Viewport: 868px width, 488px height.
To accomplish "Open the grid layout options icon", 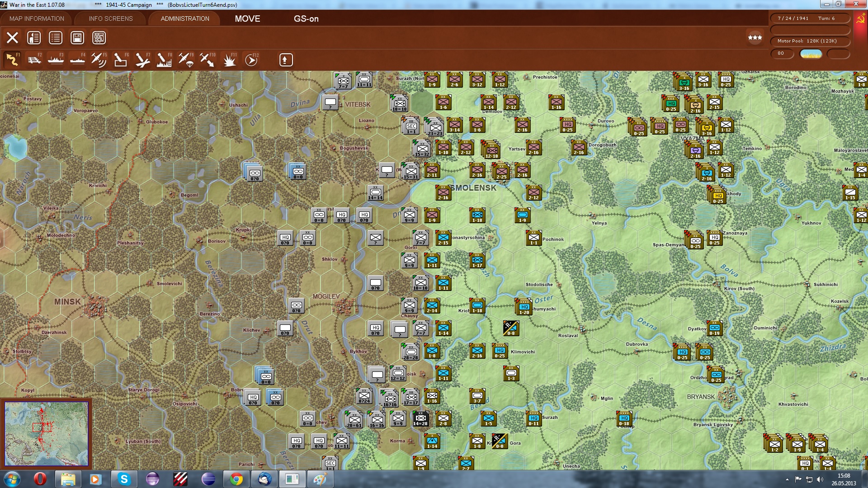I will (99, 38).
